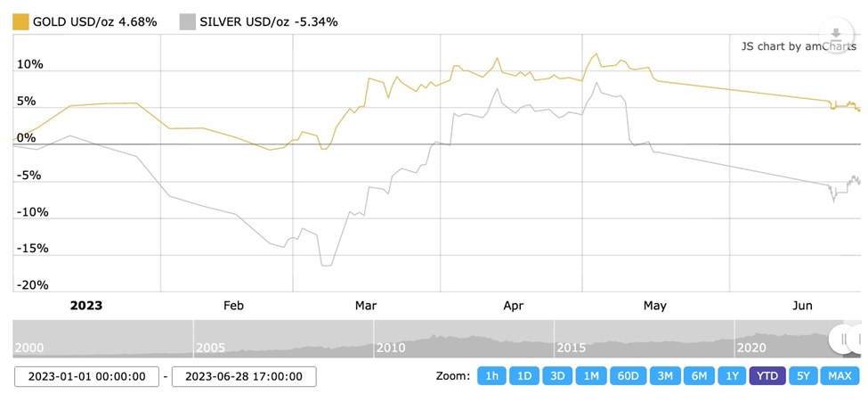
Task: Click the end date input field
Action: [x=243, y=376]
